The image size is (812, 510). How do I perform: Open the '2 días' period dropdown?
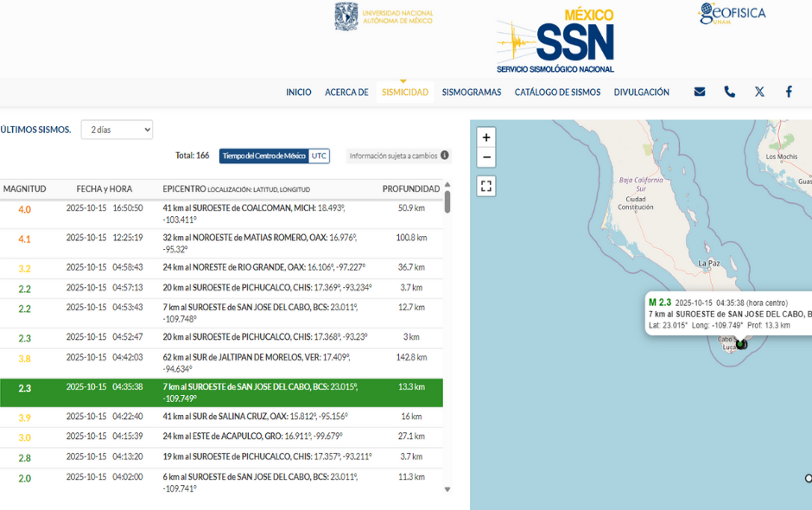[117, 130]
